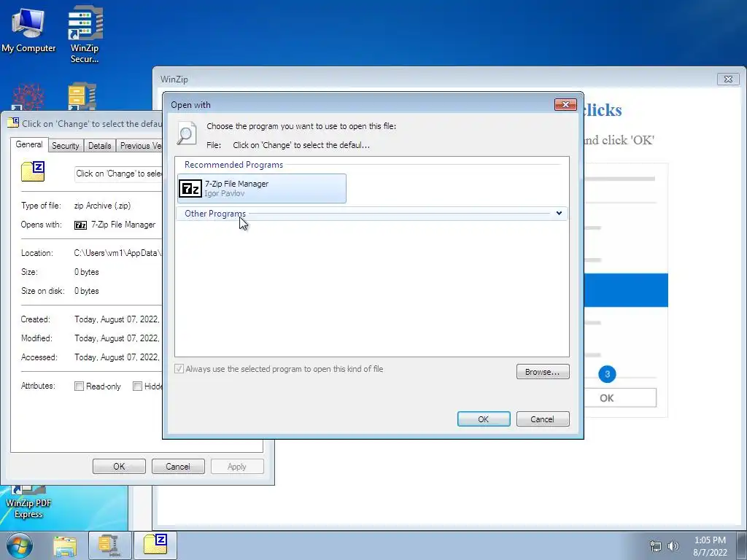Toggle Always use the selected program checkbox

coord(179,369)
